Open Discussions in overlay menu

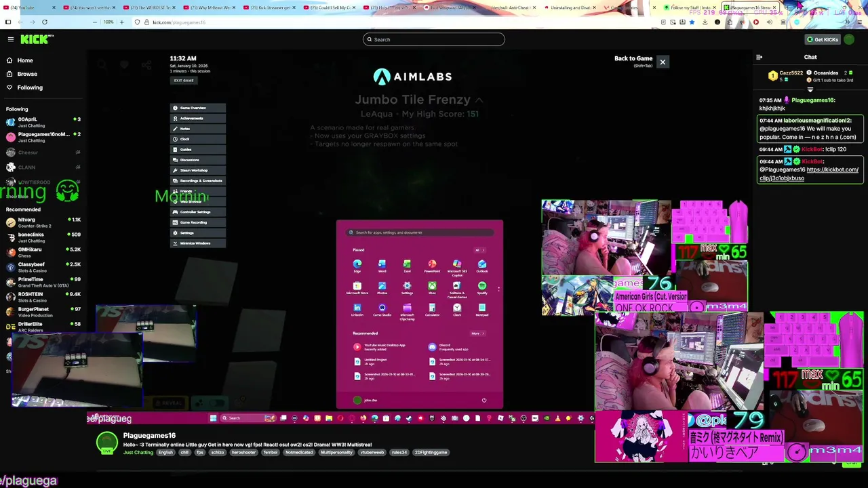tap(197, 160)
